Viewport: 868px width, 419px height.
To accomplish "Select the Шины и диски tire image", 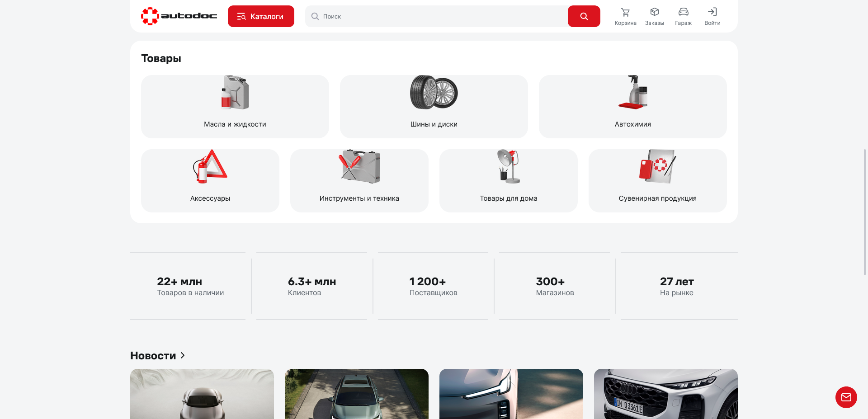I will (434, 93).
